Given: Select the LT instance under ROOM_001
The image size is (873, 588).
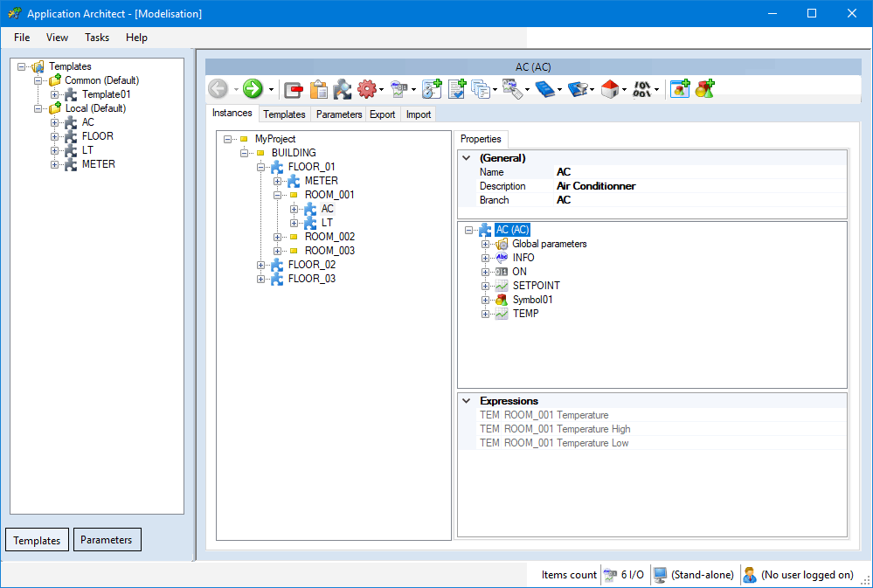Looking at the screenshot, I should pyautogui.click(x=327, y=223).
